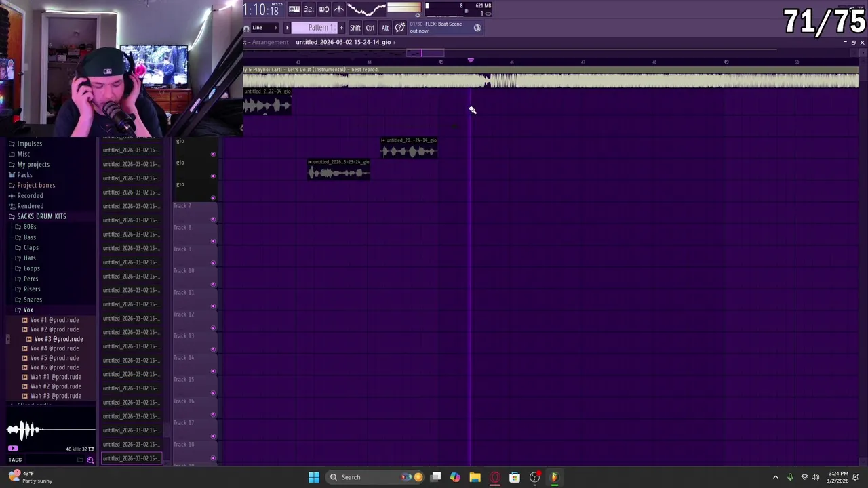Screen dimensions: 868x488
Task: Select the Track 13 header label
Action: pos(184,336)
